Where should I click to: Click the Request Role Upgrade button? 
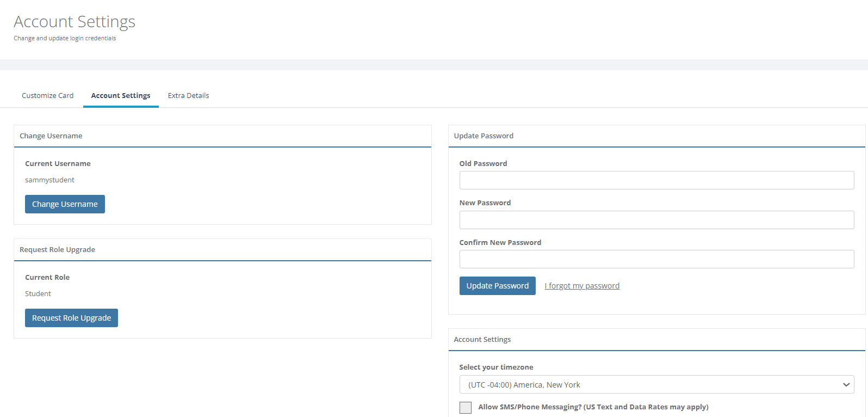pyautogui.click(x=71, y=318)
